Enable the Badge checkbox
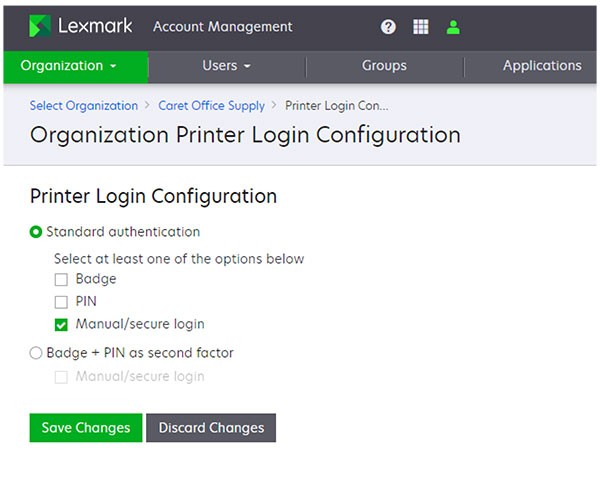 (x=61, y=280)
